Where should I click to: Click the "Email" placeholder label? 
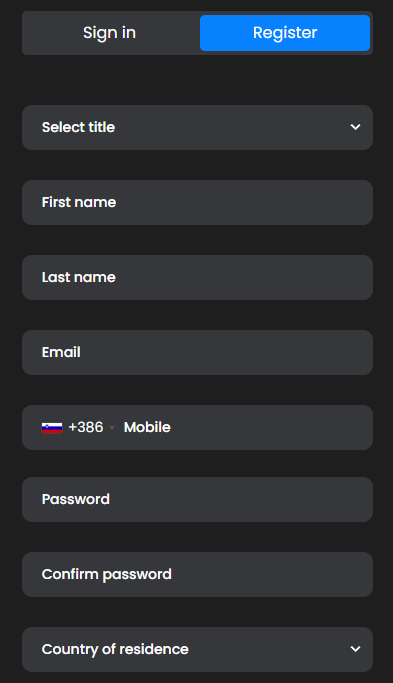[x=61, y=352]
